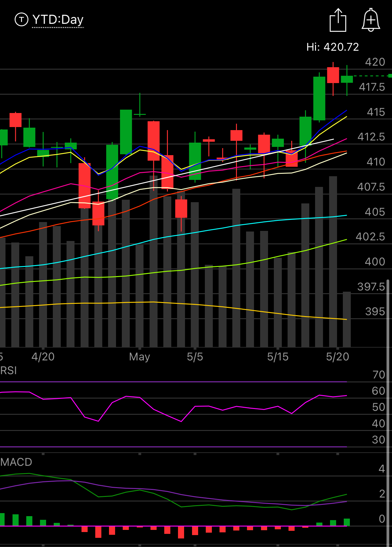This screenshot has height=547, width=392.
Task: Tap the 410 price axis label
Action: coord(376,162)
